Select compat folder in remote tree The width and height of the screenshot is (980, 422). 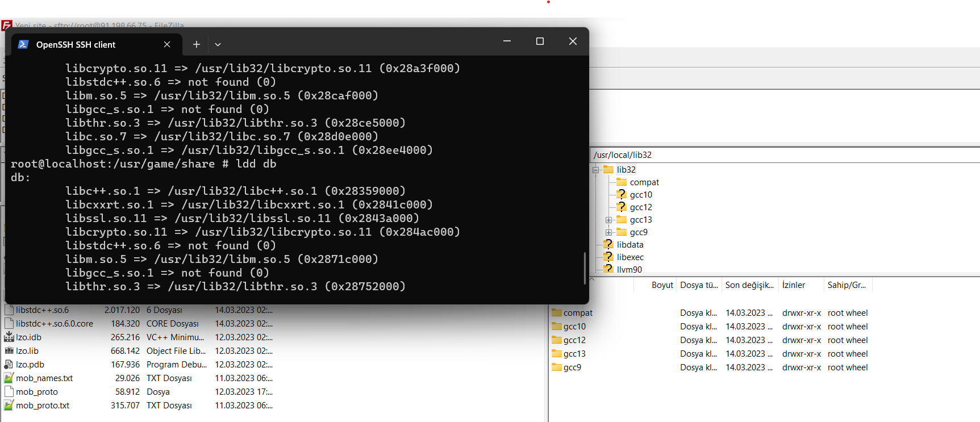click(x=644, y=182)
